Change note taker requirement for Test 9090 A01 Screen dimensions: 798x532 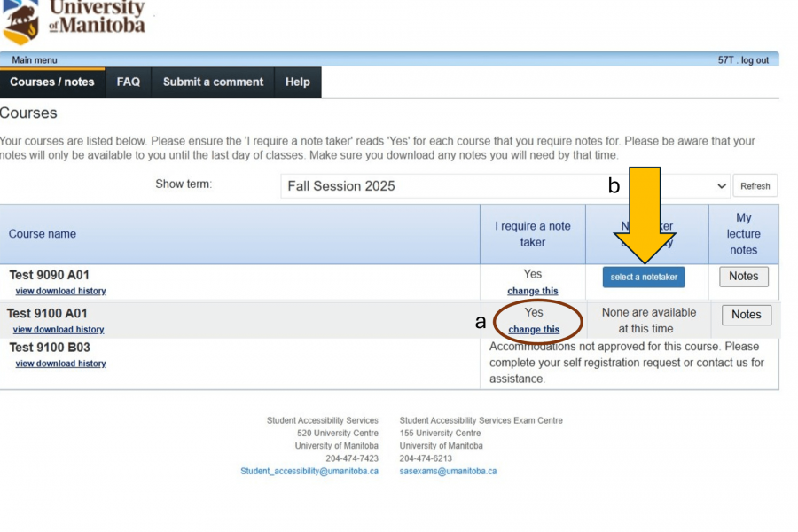(x=533, y=291)
